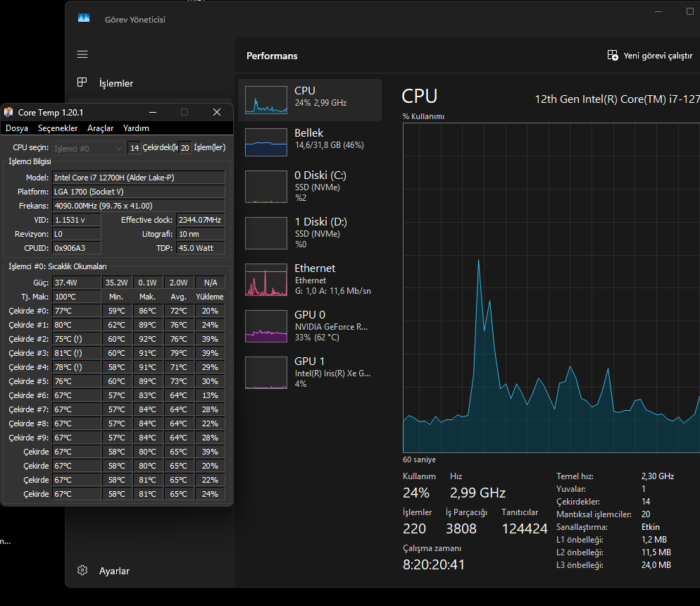Viewport: 700px width, 606px height.
Task: Click the 35.2W power reading
Action: [x=116, y=283]
